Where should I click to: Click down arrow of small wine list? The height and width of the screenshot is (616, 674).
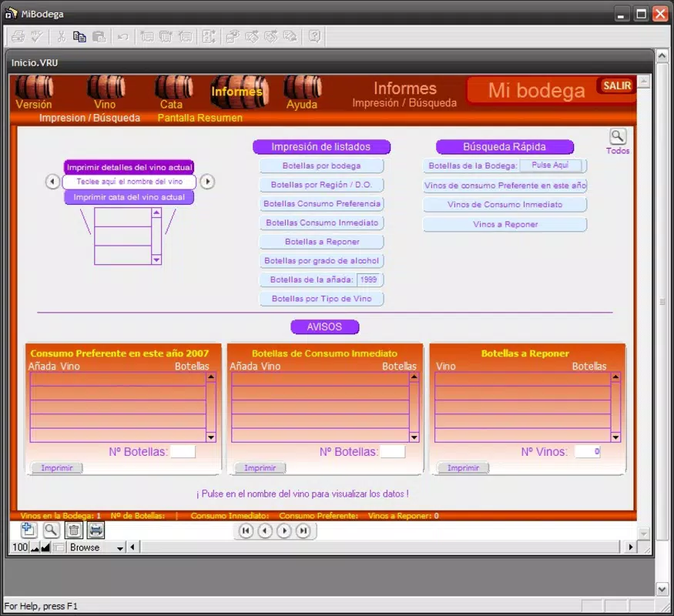[156, 260]
